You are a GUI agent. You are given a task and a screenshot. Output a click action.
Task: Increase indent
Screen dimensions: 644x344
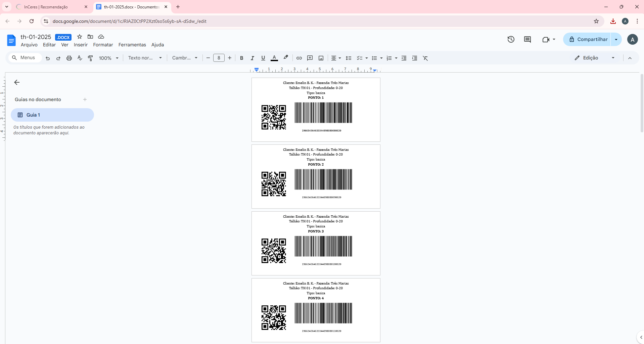click(415, 58)
